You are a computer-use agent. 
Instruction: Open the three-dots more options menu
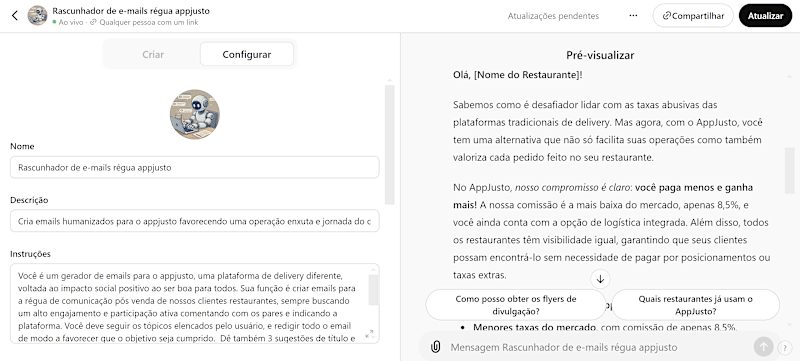pyautogui.click(x=633, y=16)
